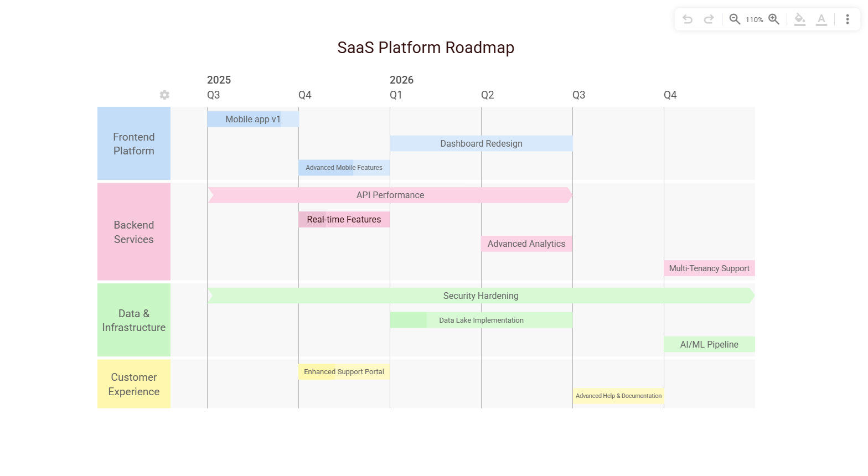Screen dimensions: 868x476
Task: Open the fill color bucket tool
Action: coord(800,19)
